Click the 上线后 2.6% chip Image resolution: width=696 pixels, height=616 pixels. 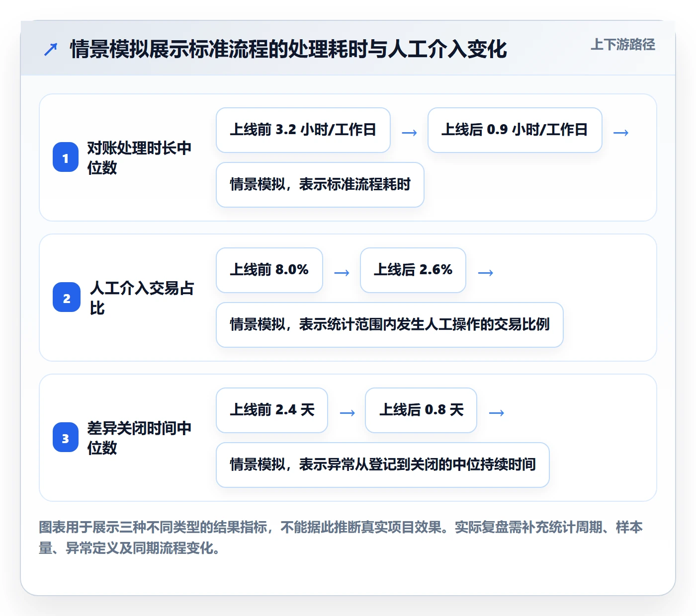click(413, 270)
